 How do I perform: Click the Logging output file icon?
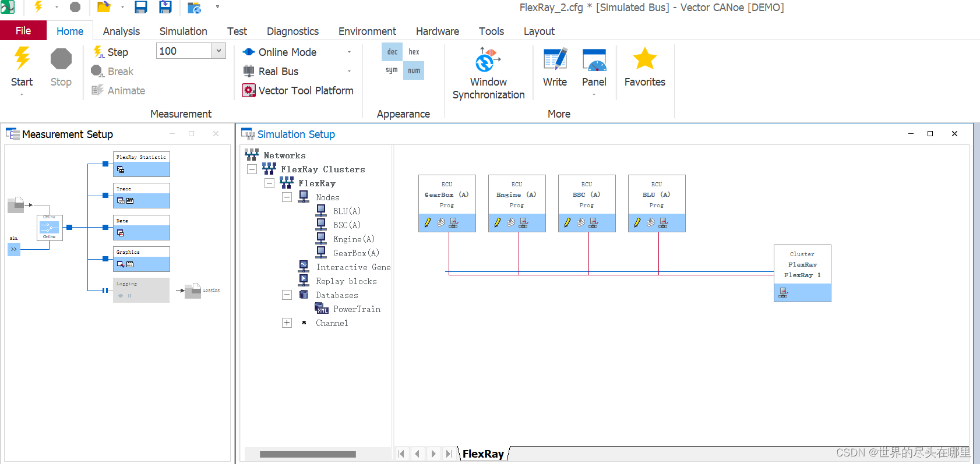(x=193, y=290)
